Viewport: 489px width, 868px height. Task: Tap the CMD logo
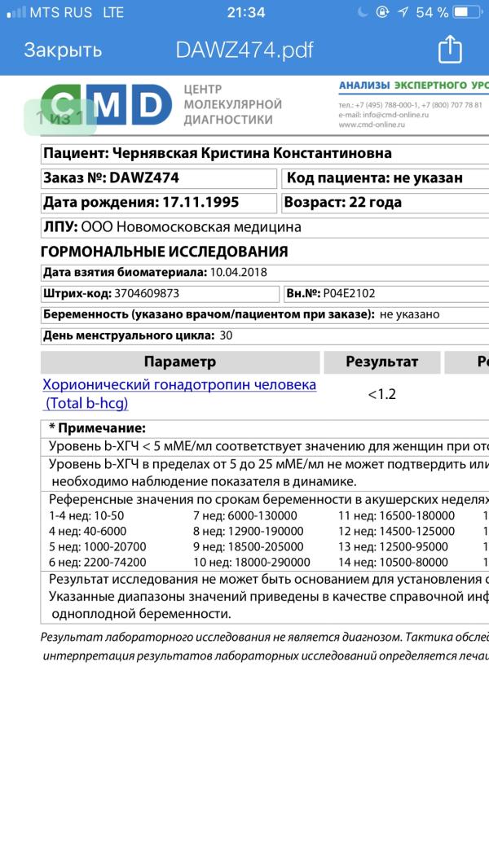(x=106, y=105)
